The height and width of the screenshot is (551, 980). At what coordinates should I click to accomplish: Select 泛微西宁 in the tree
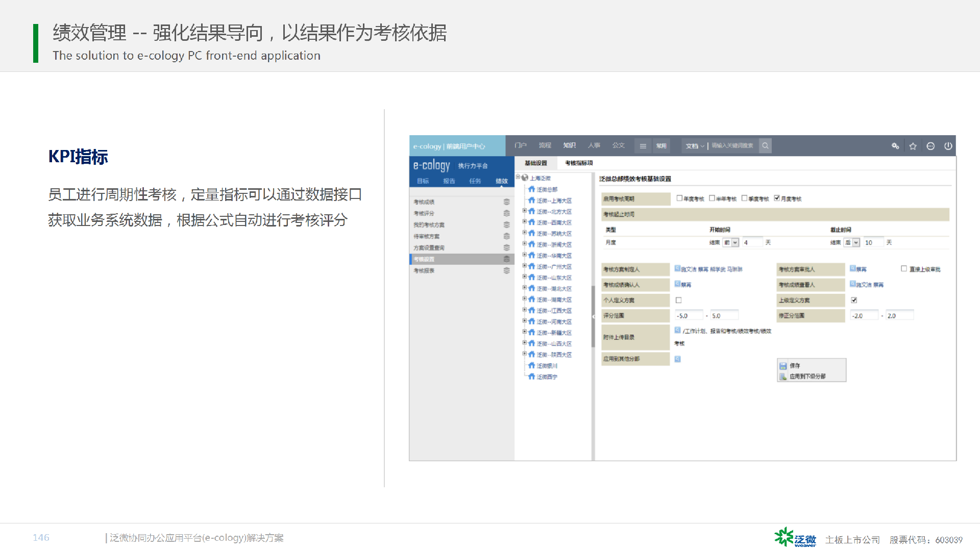(x=547, y=377)
